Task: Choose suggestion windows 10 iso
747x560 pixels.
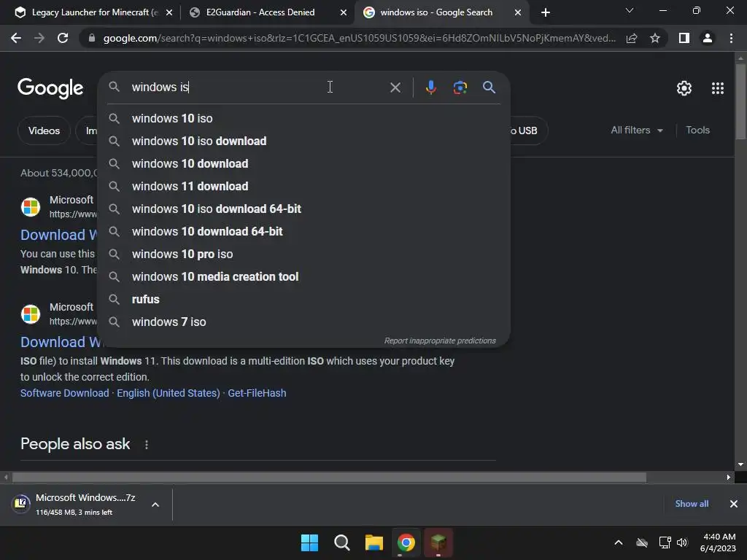Action: (x=303, y=119)
